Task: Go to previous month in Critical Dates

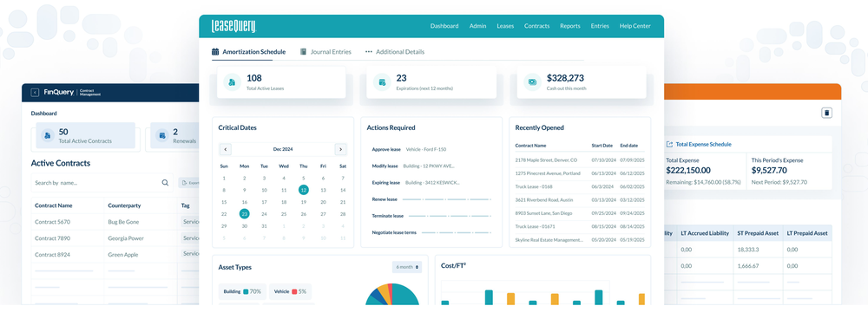Action: [226, 149]
